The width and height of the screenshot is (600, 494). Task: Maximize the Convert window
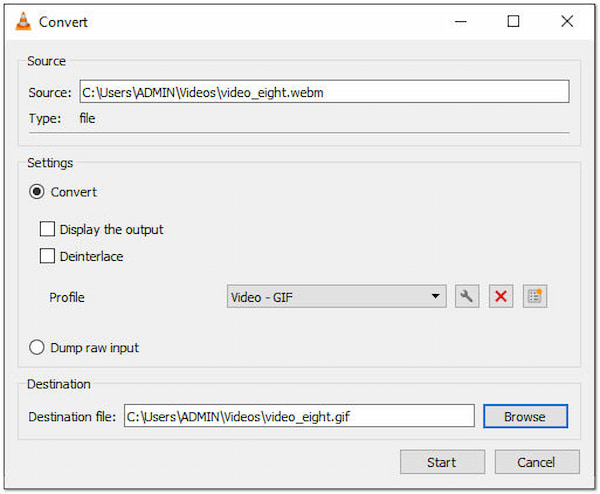click(x=513, y=21)
